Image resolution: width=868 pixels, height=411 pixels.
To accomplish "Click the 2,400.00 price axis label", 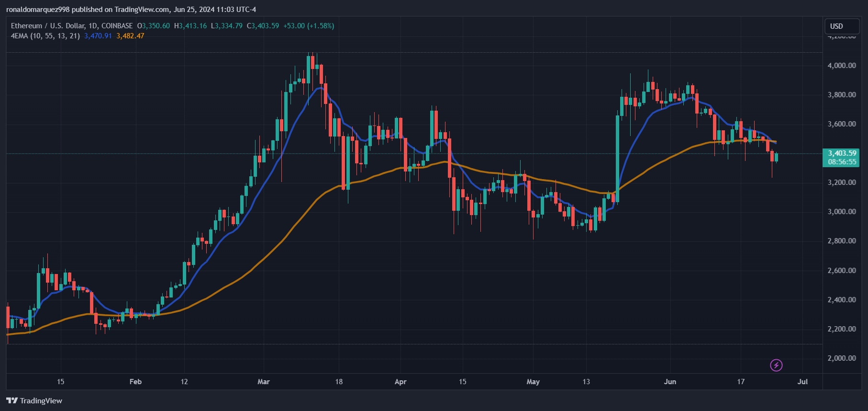I will (x=842, y=300).
